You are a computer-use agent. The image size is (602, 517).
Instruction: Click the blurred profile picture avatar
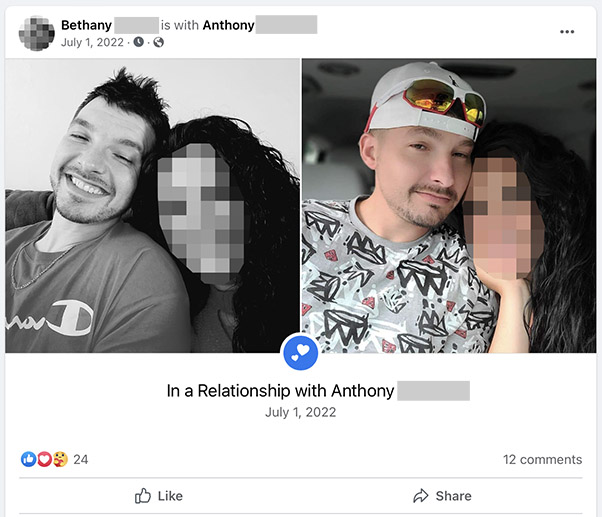coord(36,33)
